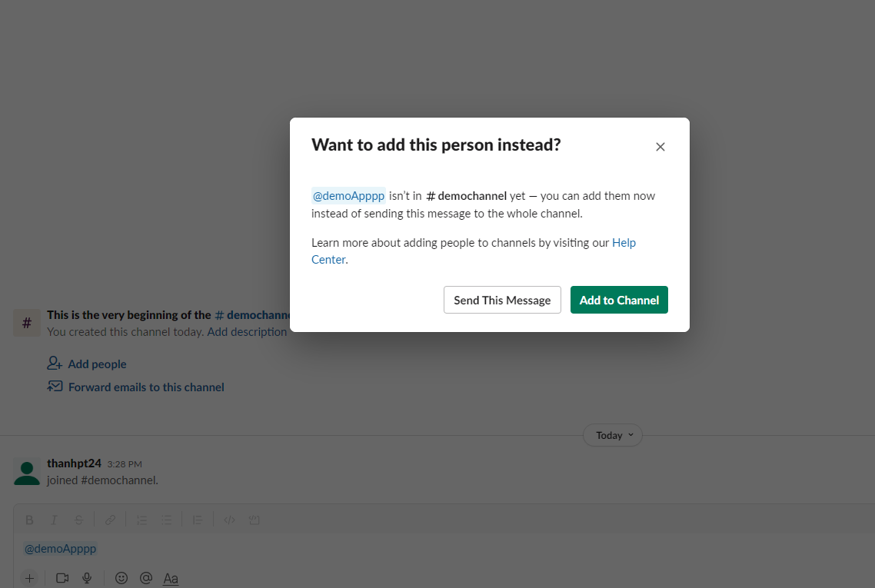Open the Today date dropdown
Screen dimensions: 875x588
pos(613,435)
